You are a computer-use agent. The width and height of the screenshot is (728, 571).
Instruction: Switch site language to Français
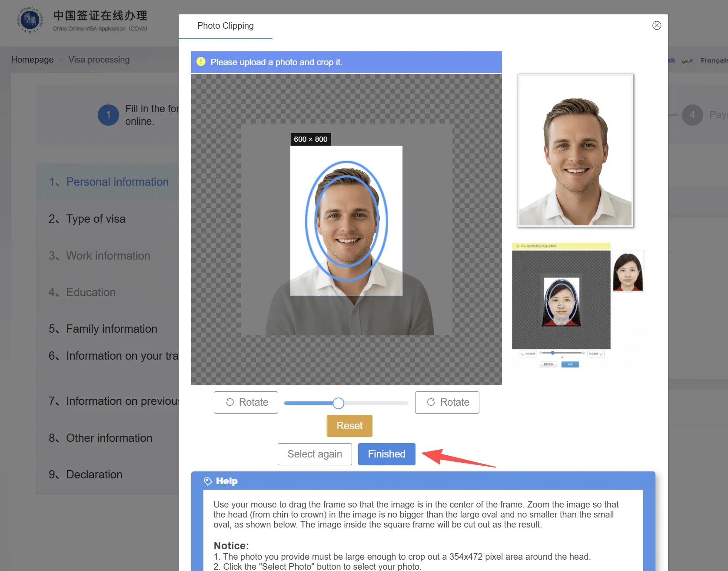click(713, 60)
